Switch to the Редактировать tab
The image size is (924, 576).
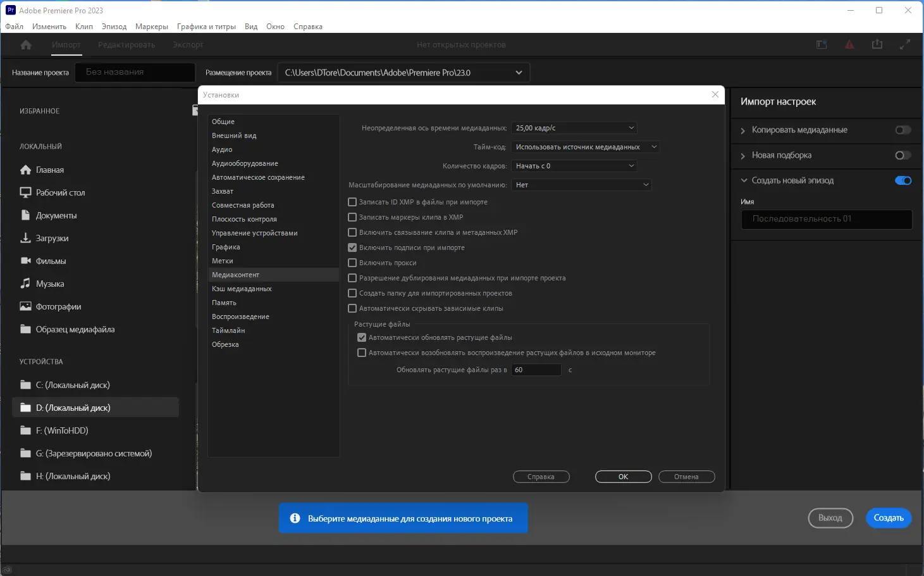(x=126, y=45)
